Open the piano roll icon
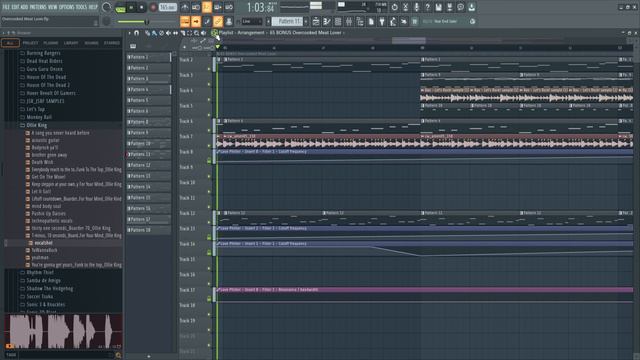The image size is (640, 360). [x=327, y=21]
